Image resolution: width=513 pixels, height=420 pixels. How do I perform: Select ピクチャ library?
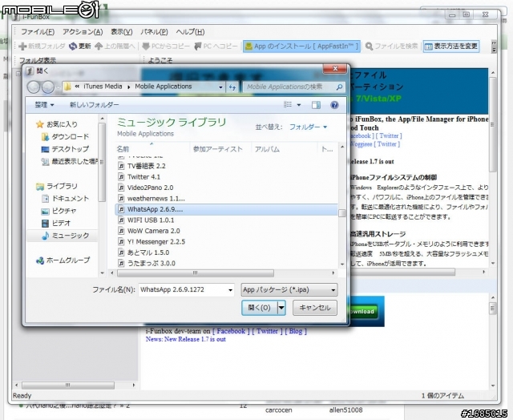point(59,211)
